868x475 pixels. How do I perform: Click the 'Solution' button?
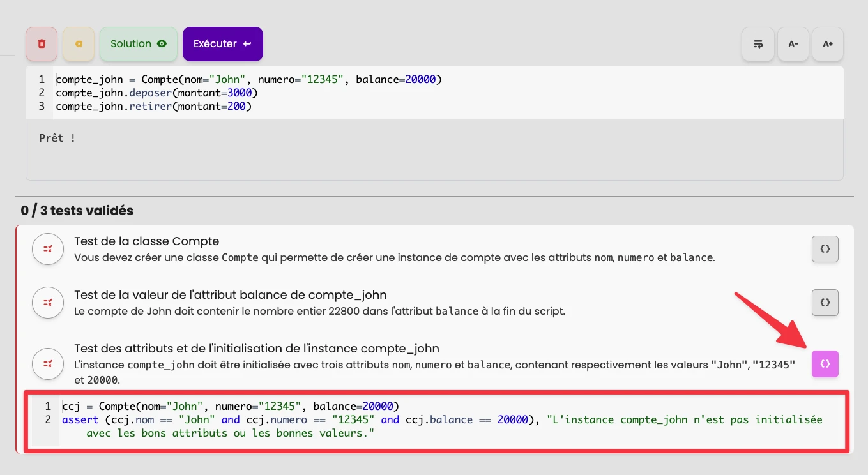click(x=138, y=43)
